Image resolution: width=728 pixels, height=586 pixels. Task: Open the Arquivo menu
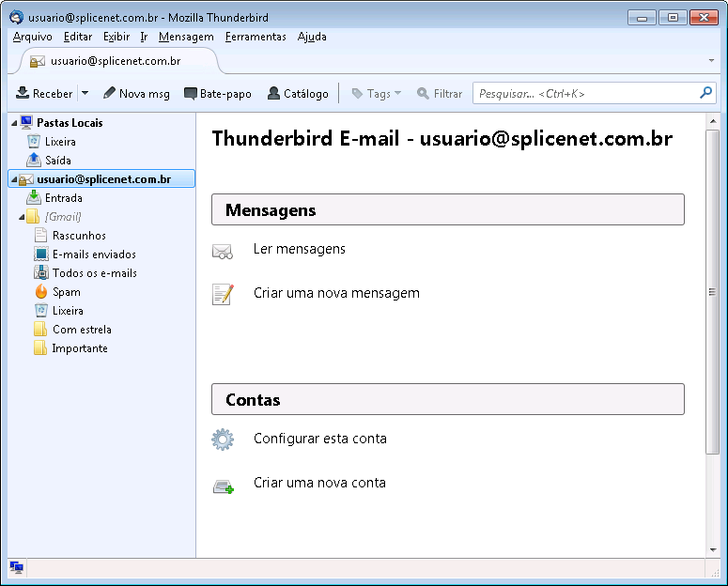point(33,37)
